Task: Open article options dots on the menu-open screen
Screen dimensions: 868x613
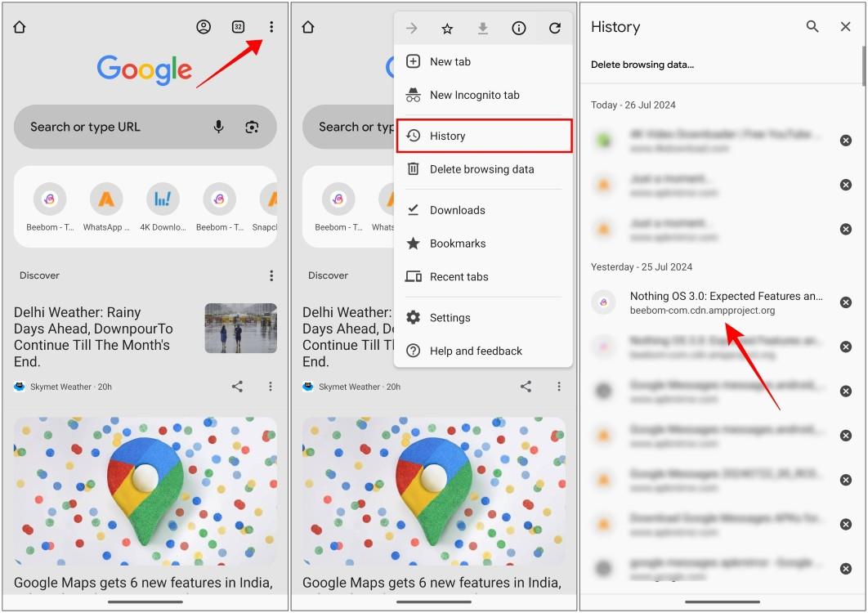Action: pyautogui.click(x=559, y=387)
